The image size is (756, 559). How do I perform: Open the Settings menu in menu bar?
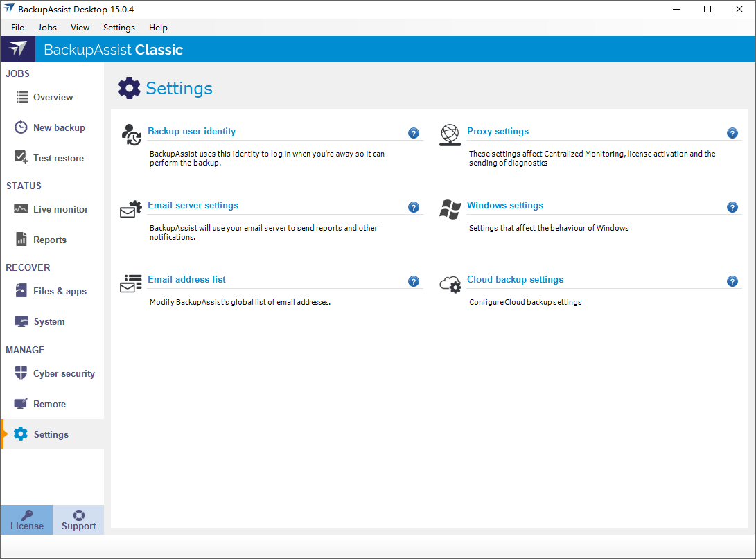click(119, 28)
